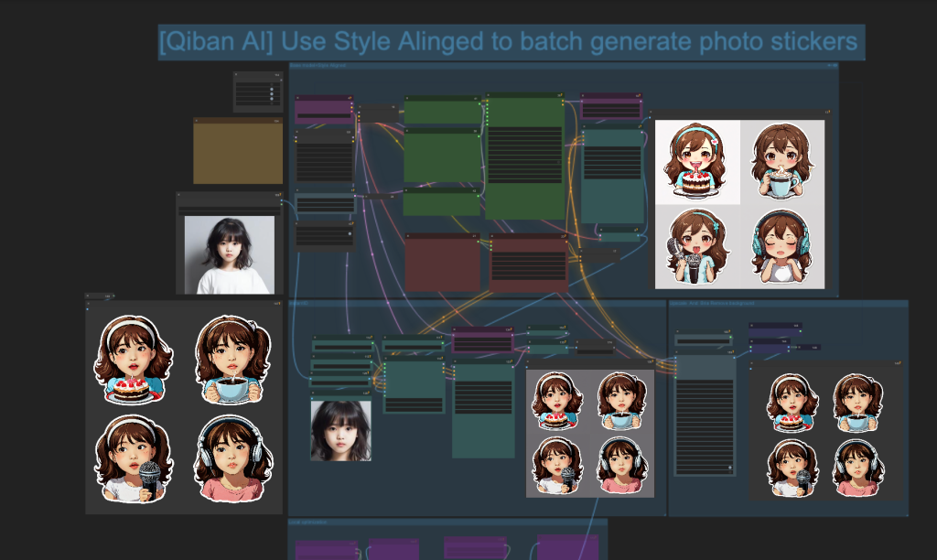Click the large microphone sticker in left panel
Image resolution: width=937 pixels, height=560 pixels.
tap(134, 458)
